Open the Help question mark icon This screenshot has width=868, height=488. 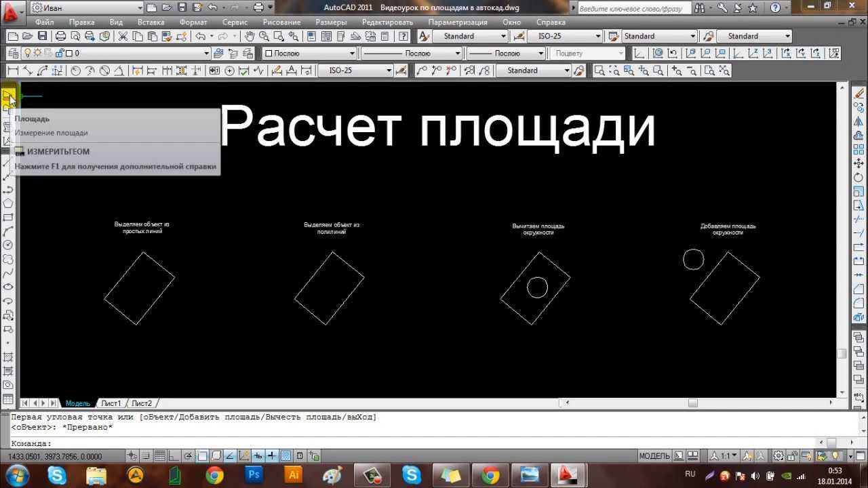click(x=403, y=36)
